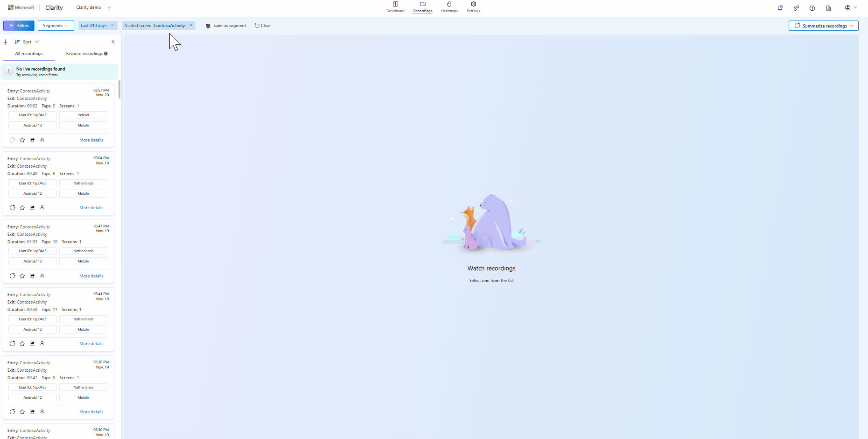Click the Microsoft logo
This screenshot has height=439, width=868.
point(21,7)
